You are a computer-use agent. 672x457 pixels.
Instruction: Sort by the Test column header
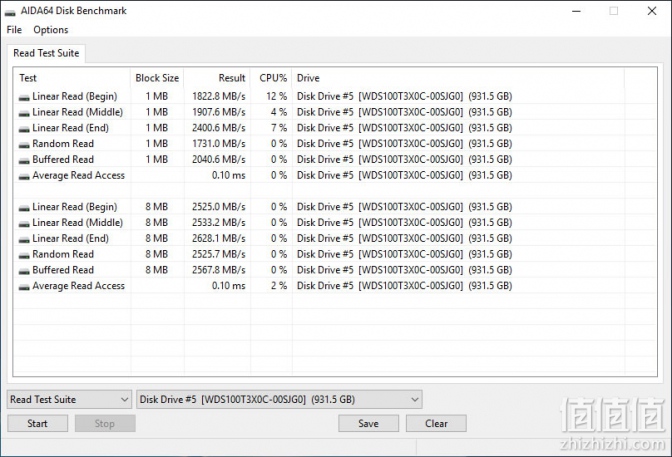coord(72,78)
